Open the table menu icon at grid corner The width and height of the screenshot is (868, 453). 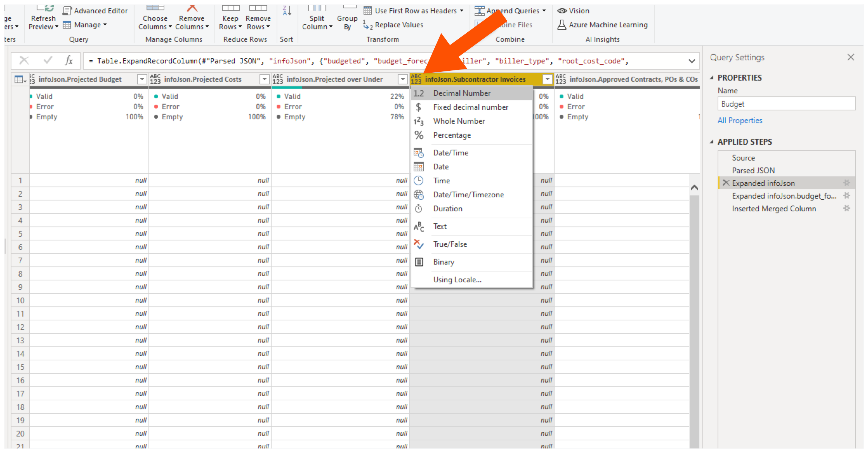click(20, 80)
